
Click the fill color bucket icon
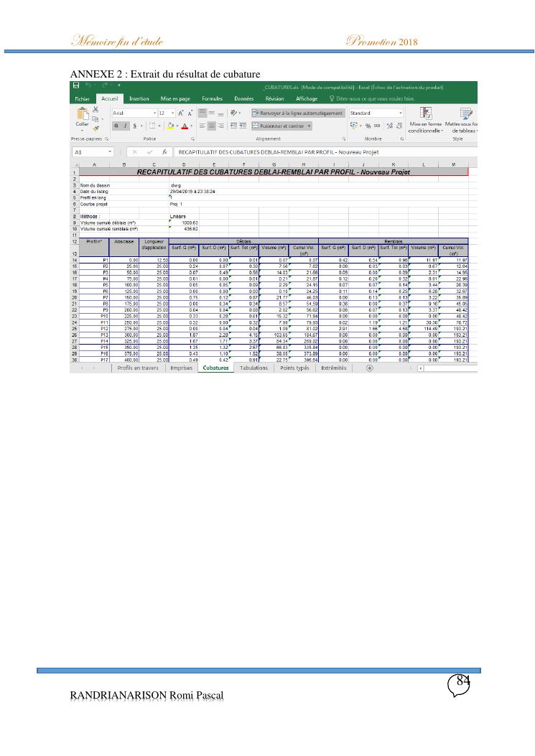[x=172, y=126]
